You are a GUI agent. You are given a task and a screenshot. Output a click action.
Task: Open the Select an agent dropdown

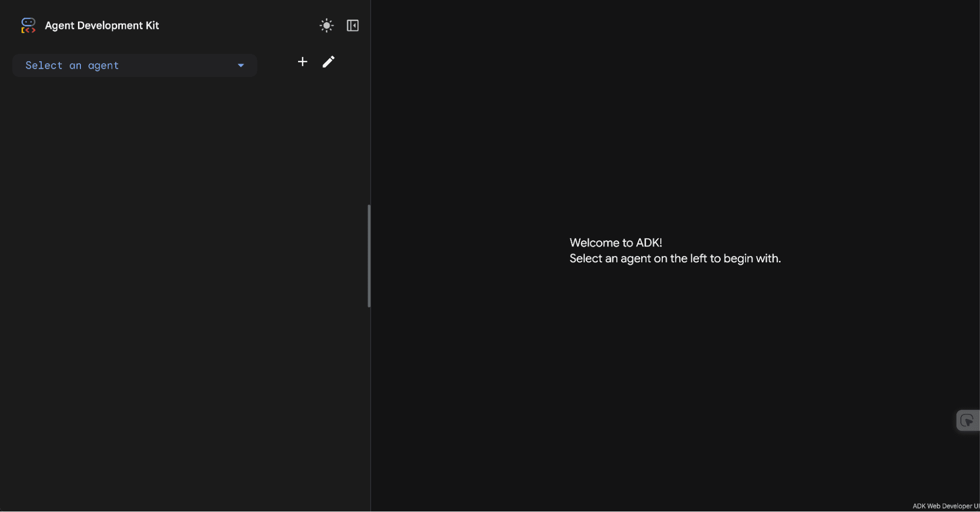(135, 66)
